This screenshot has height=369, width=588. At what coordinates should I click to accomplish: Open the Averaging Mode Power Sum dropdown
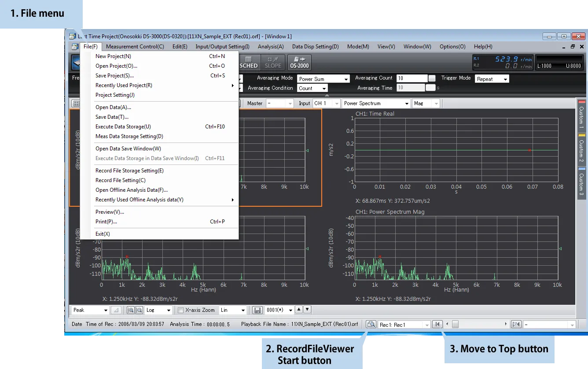[323, 79]
